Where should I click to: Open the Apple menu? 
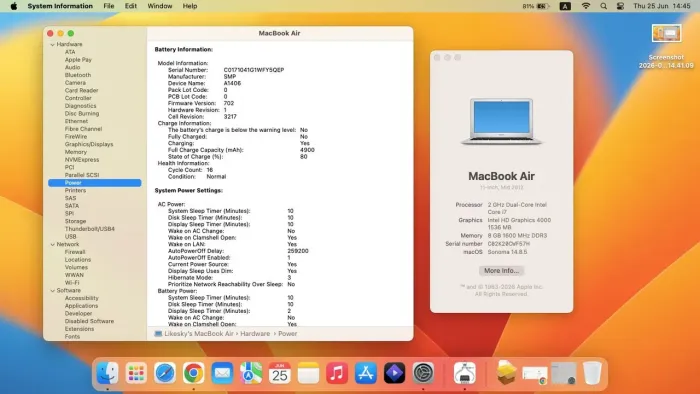click(x=14, y=6)
